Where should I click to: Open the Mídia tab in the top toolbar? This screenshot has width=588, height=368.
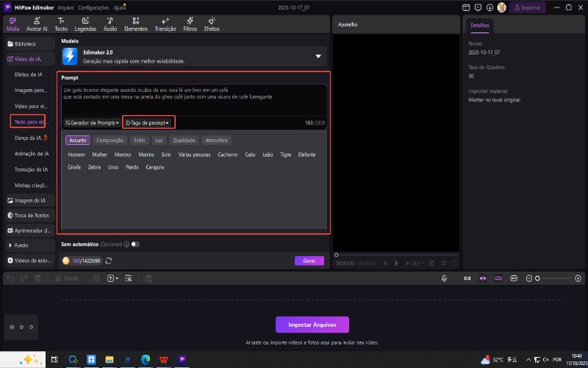tap(12, 24)
